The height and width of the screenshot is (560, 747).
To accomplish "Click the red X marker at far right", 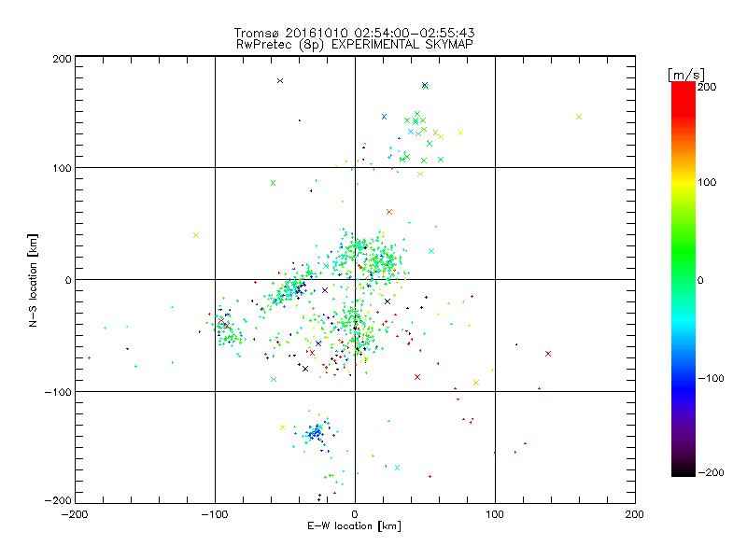I will pos(548,354).
